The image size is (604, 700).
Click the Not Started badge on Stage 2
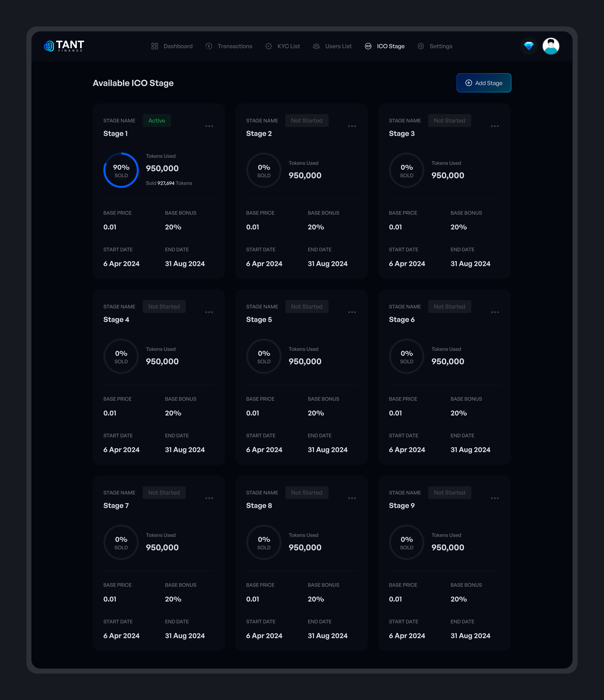pyautogui.click(x=307, y=121)
